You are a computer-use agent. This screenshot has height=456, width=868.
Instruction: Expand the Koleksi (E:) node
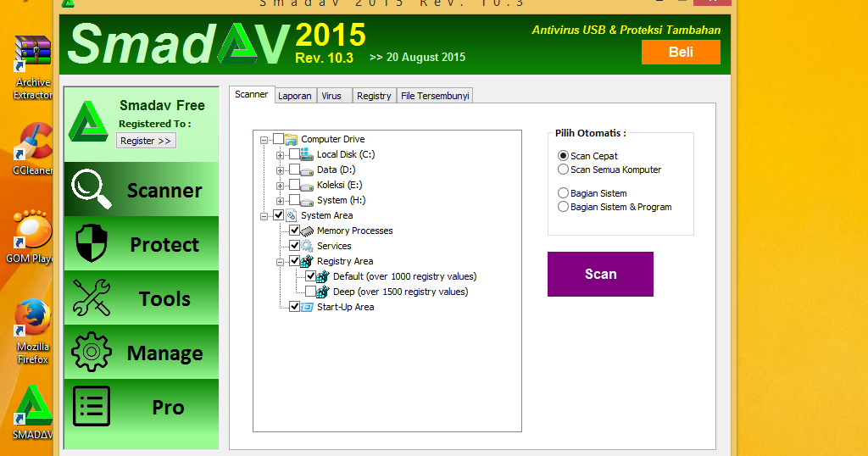[x=280, y=186]
